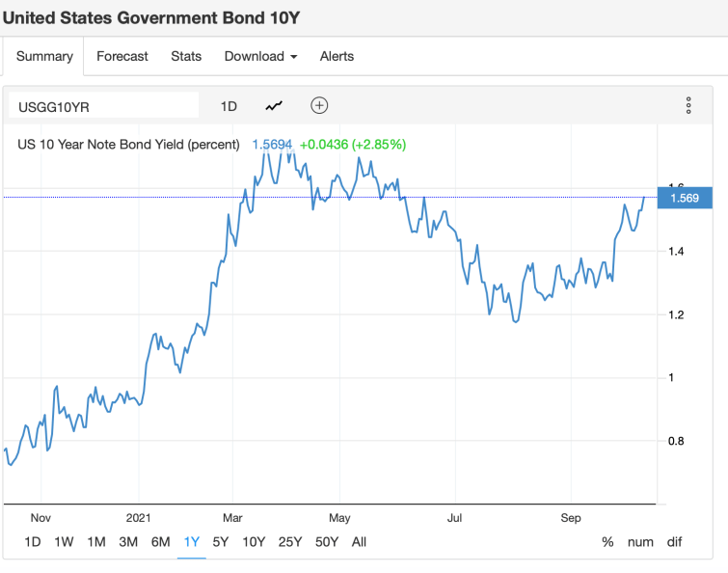Viewport: 728px width, 573px height.
Task: Switch to the Forecast tab
Action: tap(122, 56)
